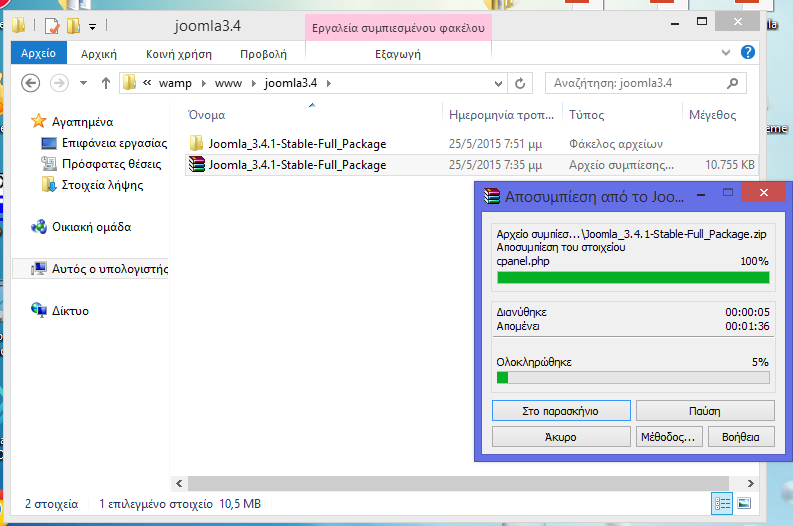The width and height of the screenshot is (793, 526).
Task: Expand the joomla3.4 breadcrumb arrow
Action: (329, 83)
